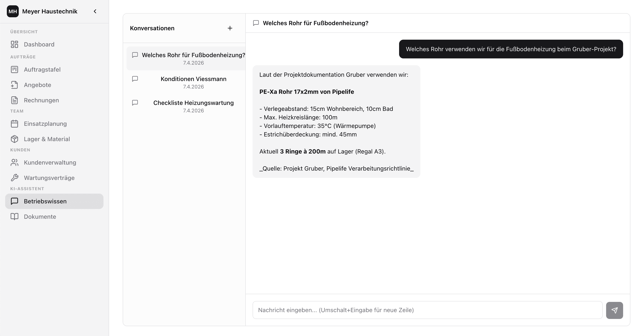
Task: Select the Betriebswissen sidebar item
Action: tap(54, 201)
